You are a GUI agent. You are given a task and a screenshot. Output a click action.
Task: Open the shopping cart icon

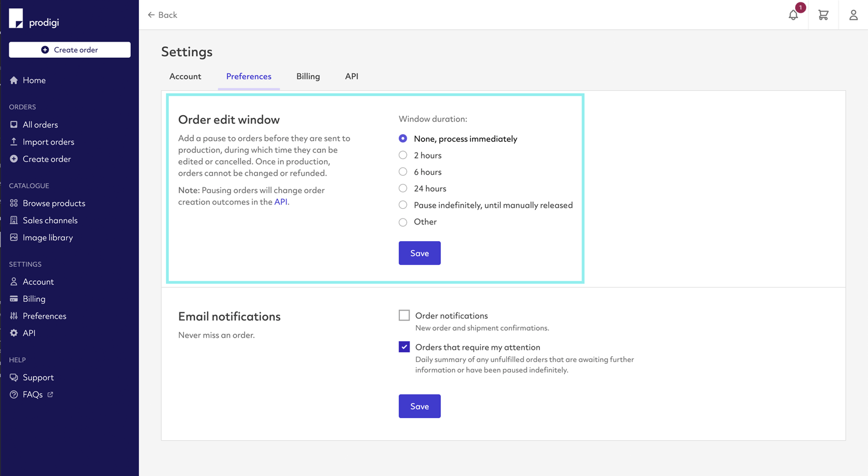click(x=823, y=16)
